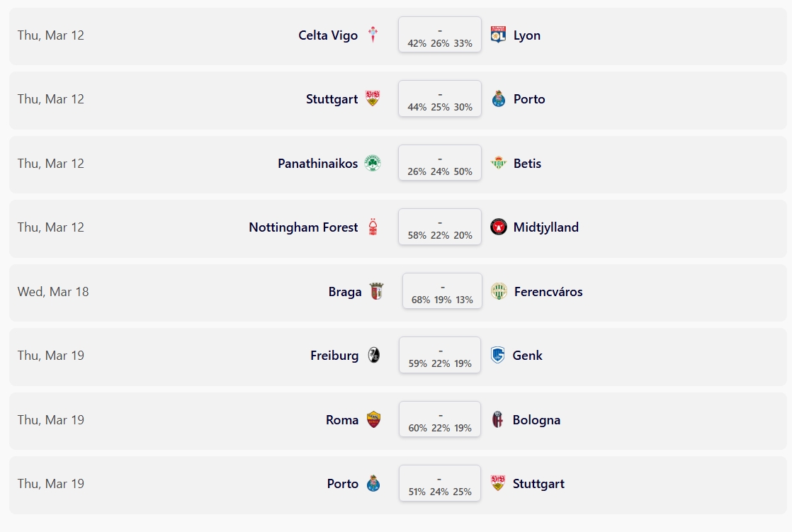Click the Bologna team name
792x532 pixels.
[536, 420]
